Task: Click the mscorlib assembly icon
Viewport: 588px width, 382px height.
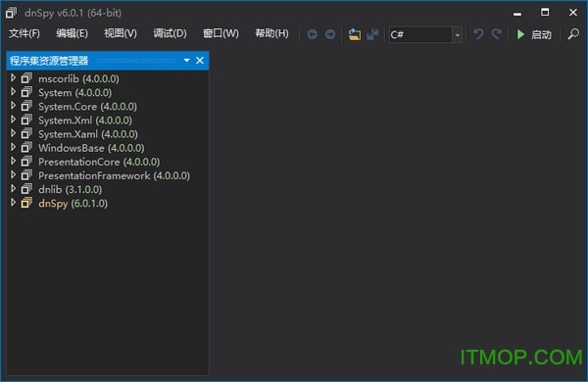Action: (x=26, y=78)
